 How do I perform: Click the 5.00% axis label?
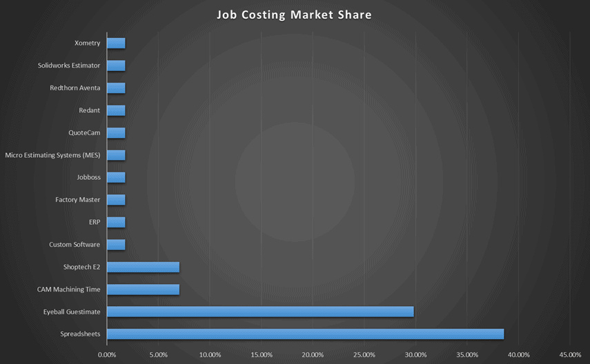pos(159,354)
